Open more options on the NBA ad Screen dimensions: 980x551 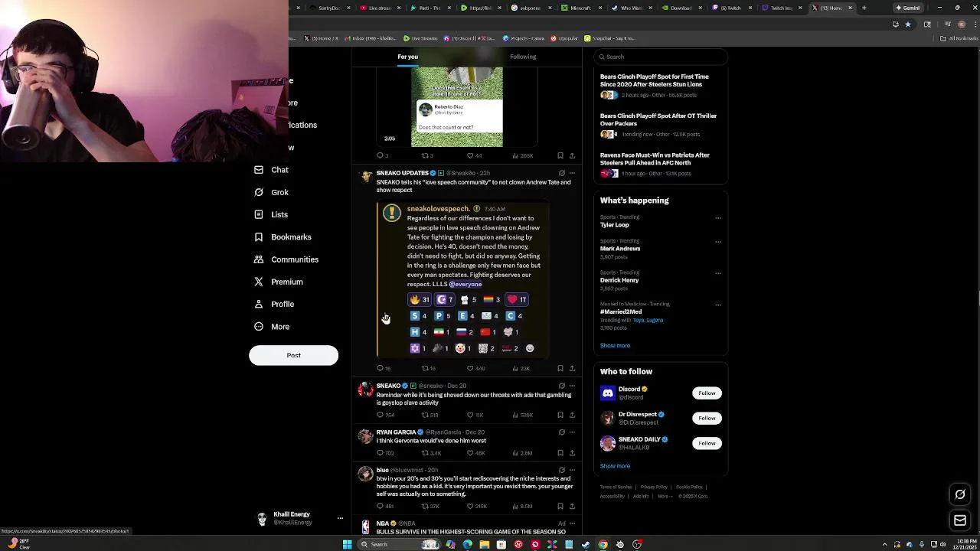coord(572,523)
